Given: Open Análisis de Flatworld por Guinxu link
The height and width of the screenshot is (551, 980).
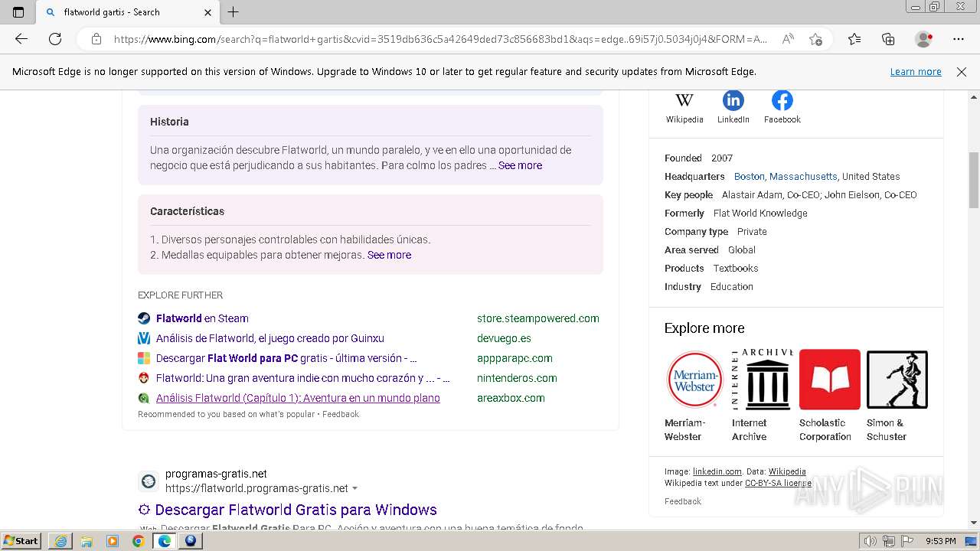Looking at the screenshot, I should click(270, 338).
